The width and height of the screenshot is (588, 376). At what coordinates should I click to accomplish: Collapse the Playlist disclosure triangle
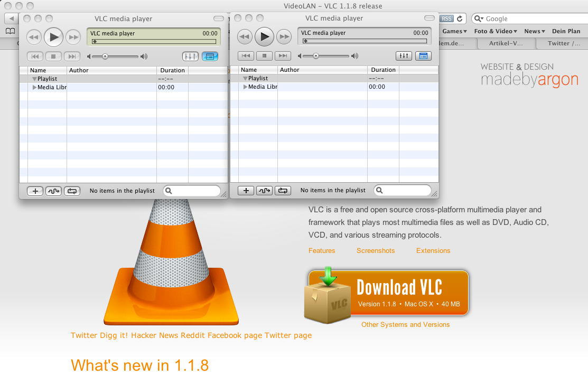(245, 78)
